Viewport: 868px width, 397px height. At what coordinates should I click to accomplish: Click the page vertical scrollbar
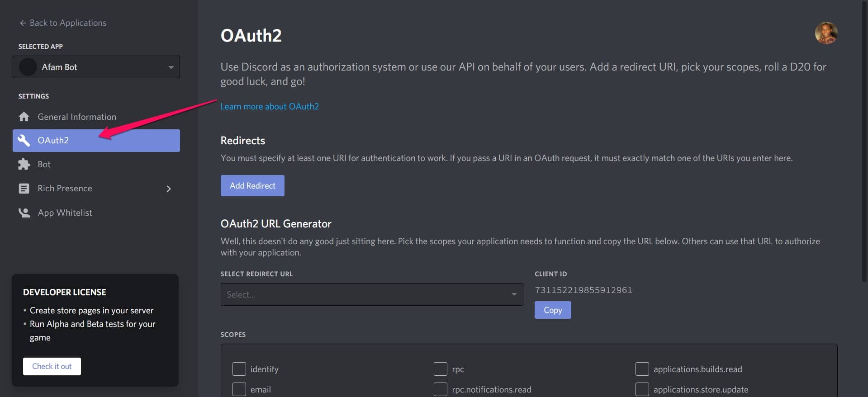(864, 141)
